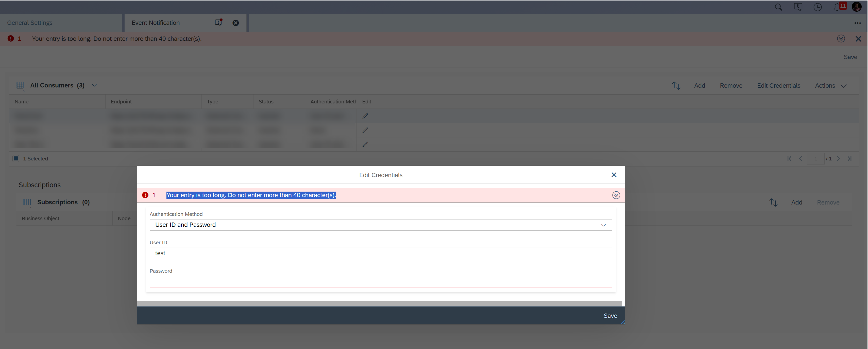The image size is (868, 349).
Task: Open the Authentication Method dropdown
Action: pyautogui.click(x=380, y=225)
